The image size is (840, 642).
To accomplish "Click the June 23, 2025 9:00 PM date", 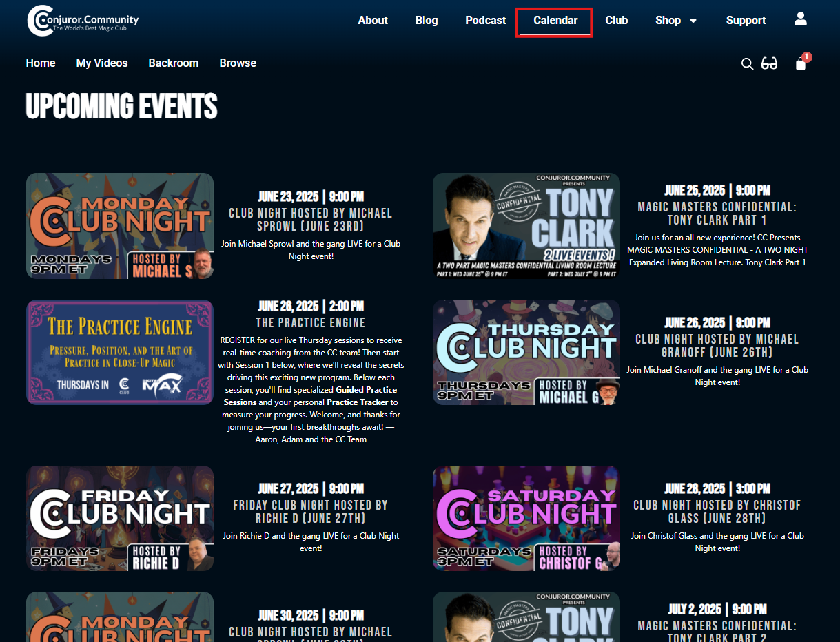I will 311,197.
